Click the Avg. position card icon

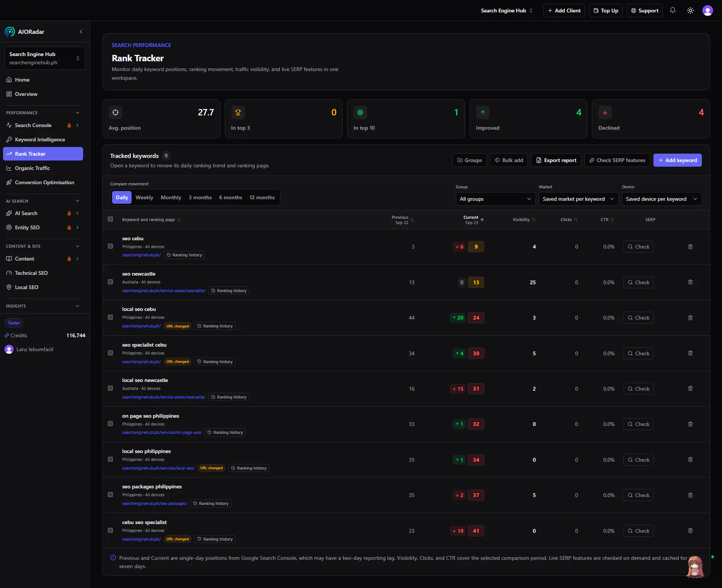pos(115,112)
